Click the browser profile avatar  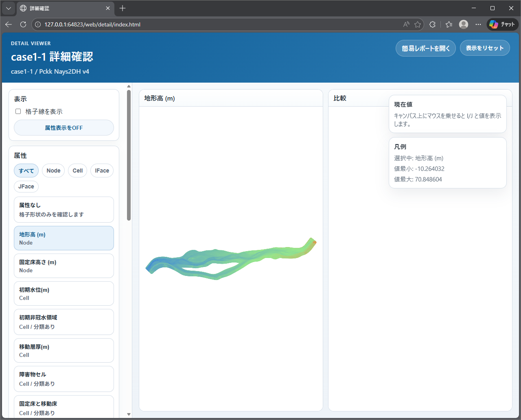[463, 24]
